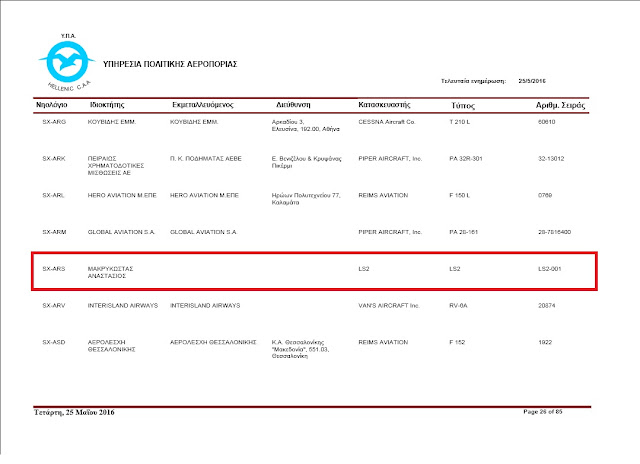
Task: Click the 'Νηολόγιο' column header
Action: coord(51,105)
